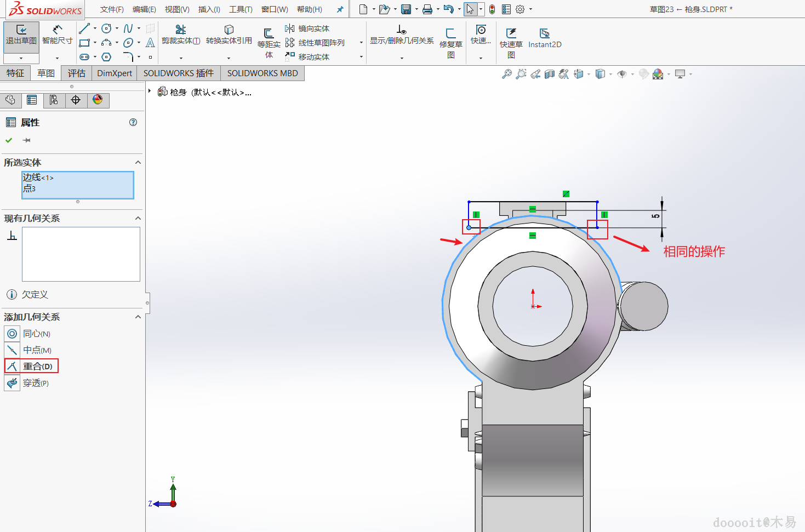Choose the Mirror Entities (镜向实体) tool

click(307, 28)
